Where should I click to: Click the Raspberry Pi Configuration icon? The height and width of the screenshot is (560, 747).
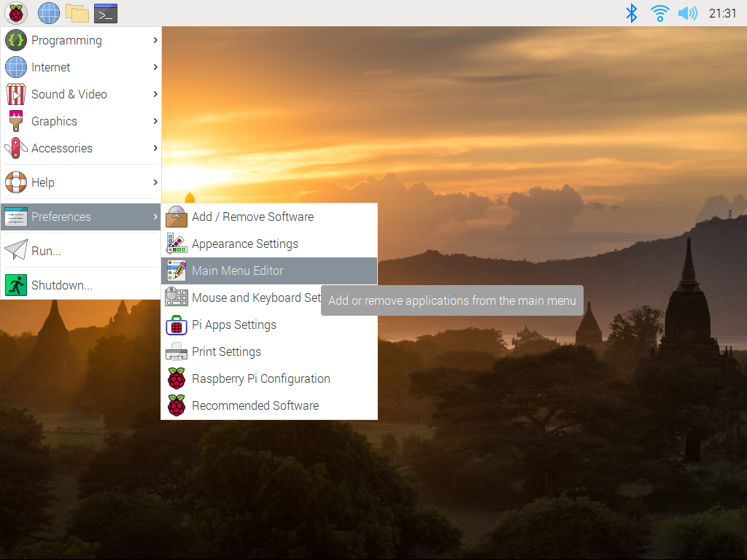coord(176,378)
